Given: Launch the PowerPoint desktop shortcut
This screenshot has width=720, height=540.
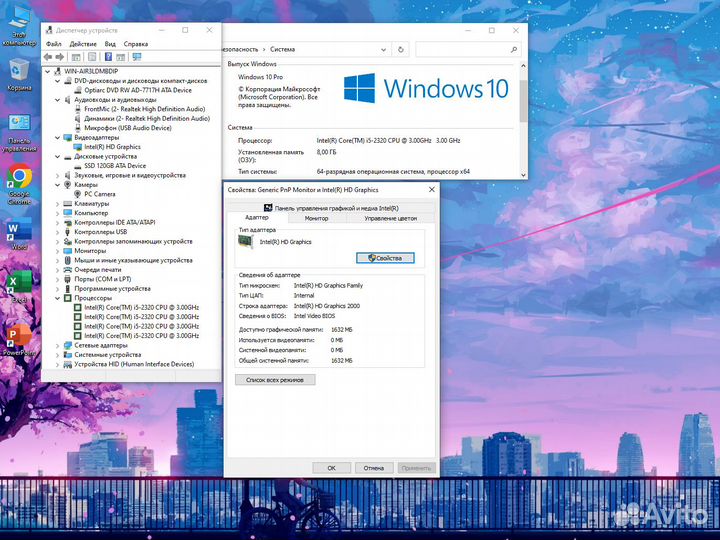Looking at the screenshot, I should click(19, 340).
